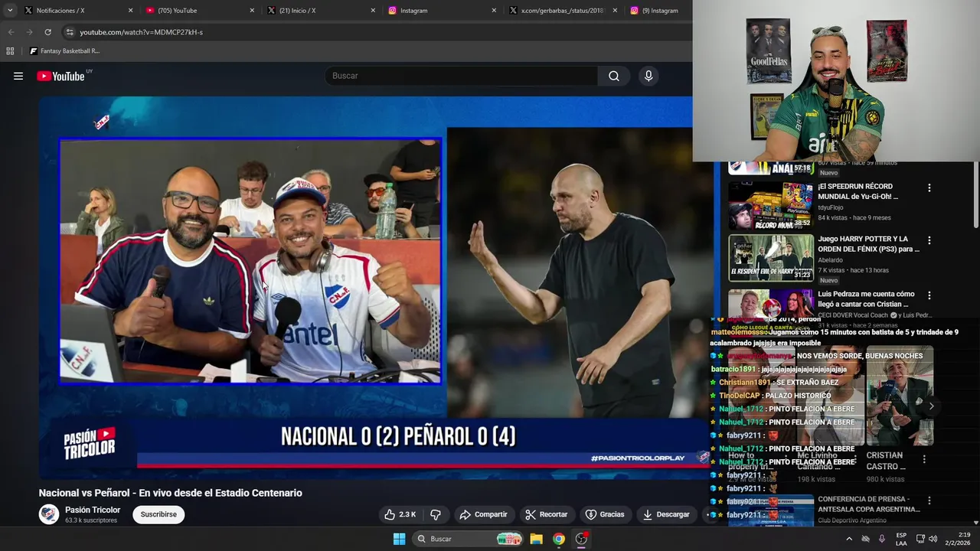This screenshot has width=980, height=551.
Task: Open the ESP LAA language input switcher
Action: tap(901, 539)
